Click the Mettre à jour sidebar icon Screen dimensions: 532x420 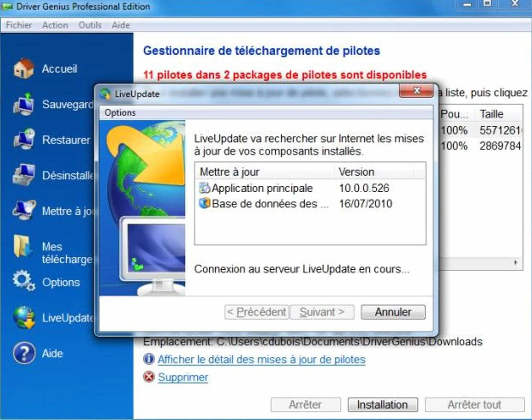24,210
